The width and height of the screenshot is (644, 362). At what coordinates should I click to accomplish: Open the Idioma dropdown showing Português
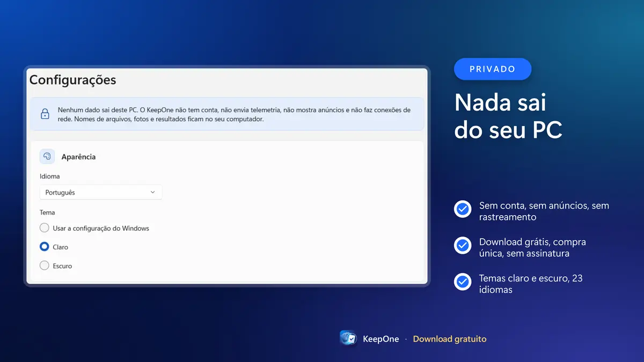(x=101, y=193)
